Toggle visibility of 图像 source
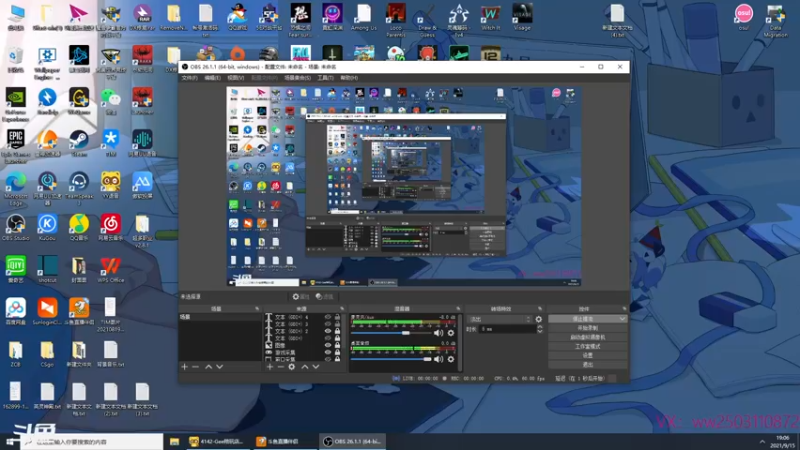Image resolution: width=800 pixels, height=450 pixels. click(328, 345)
